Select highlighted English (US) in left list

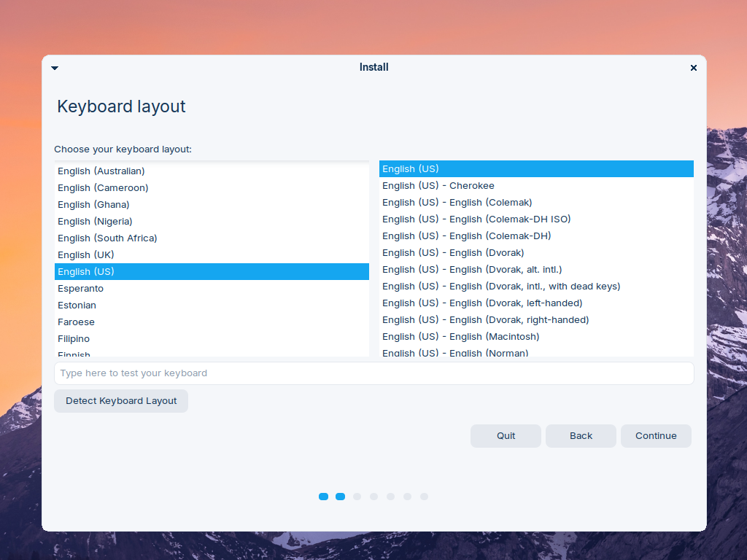pyautogui.click(x=212, y=271)
